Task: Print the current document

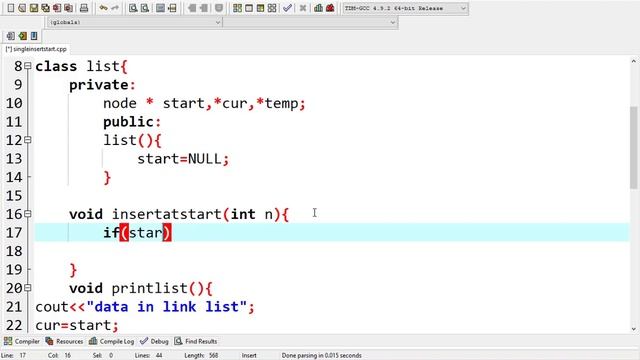Action: click(x=84, y=8)
